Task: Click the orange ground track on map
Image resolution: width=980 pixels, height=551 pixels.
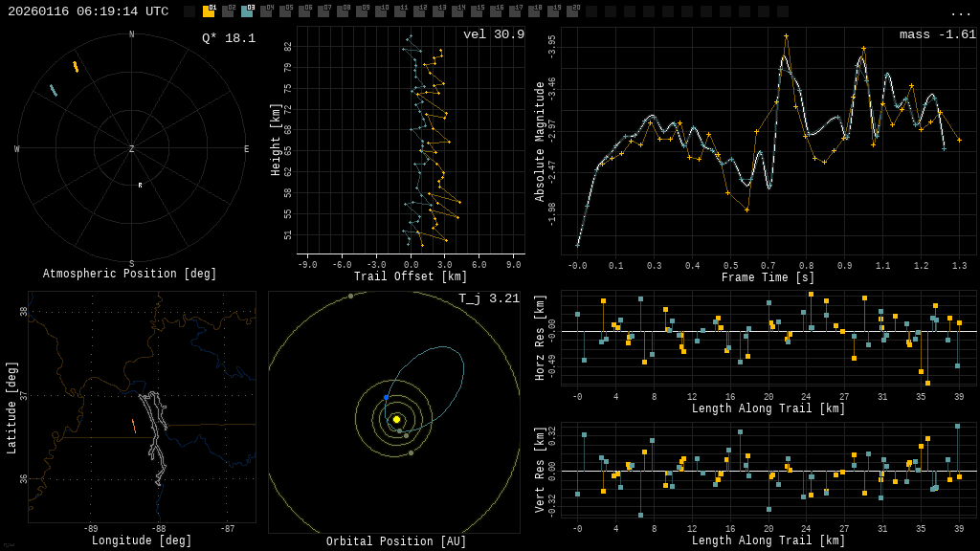Action: pos(134,427)
